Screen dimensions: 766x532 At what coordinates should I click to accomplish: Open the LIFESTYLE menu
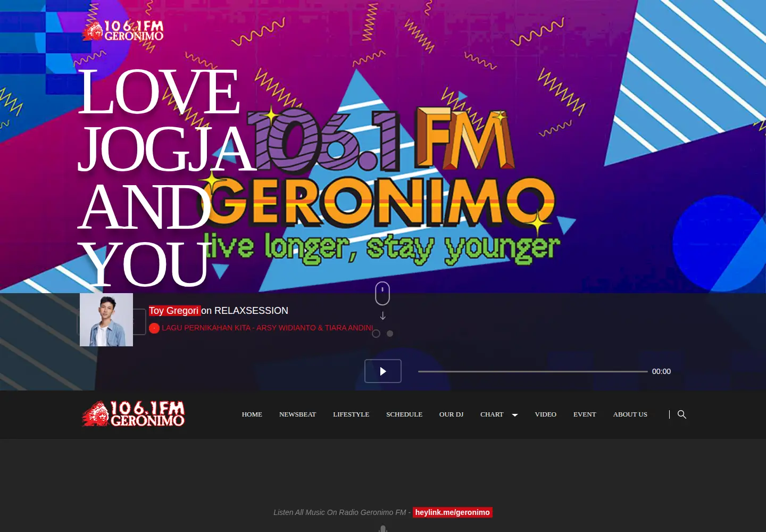(351, 414)
